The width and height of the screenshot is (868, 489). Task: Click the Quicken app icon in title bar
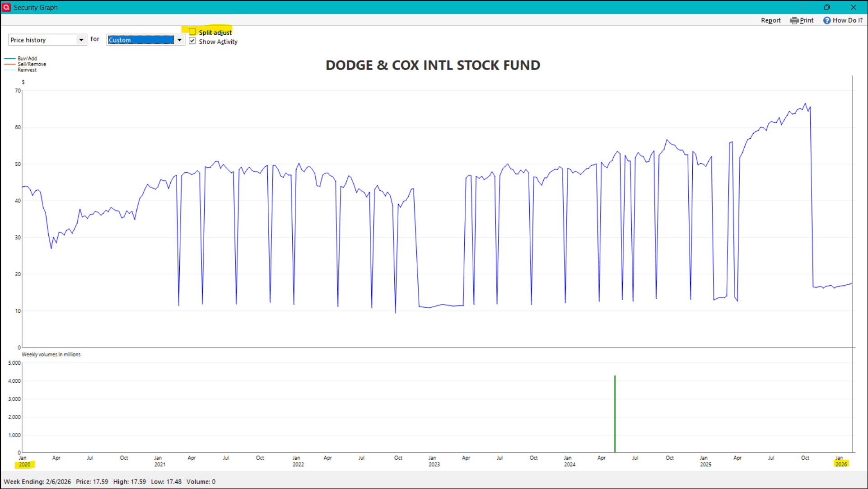point(6,7)
